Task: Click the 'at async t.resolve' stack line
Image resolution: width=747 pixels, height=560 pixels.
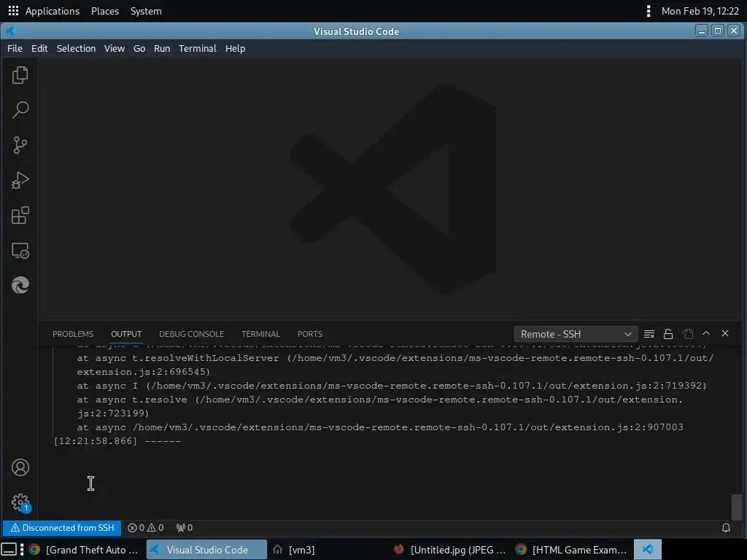Action: 379,406
